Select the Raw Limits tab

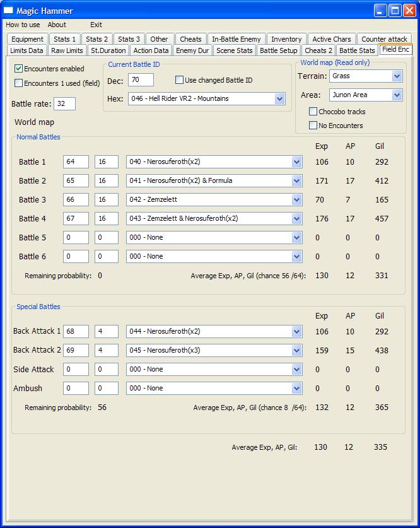[67, 50]
